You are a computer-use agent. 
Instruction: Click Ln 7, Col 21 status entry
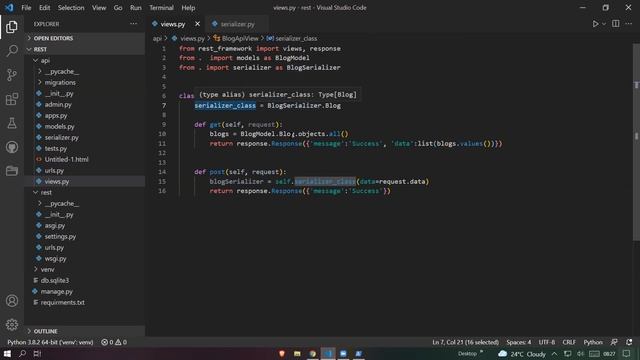[x=465, y=342]
